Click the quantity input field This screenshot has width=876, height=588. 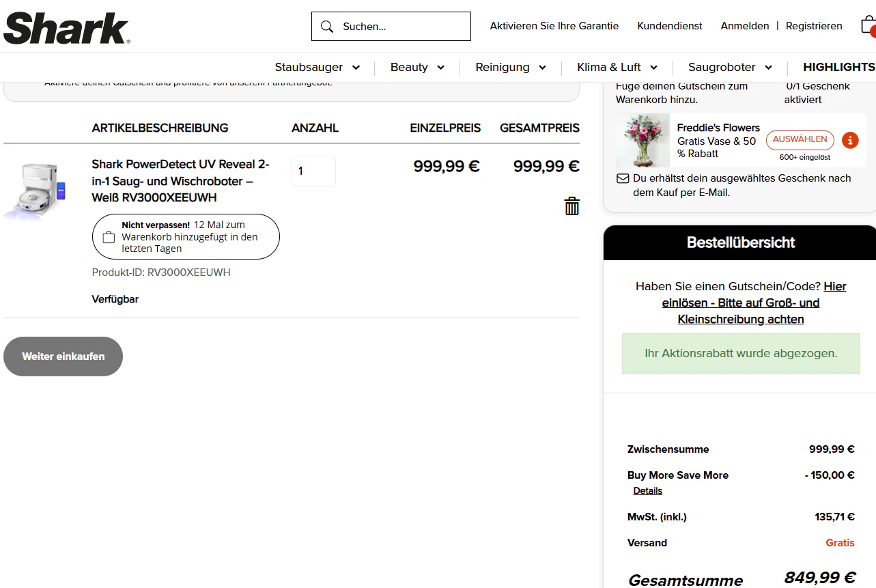(x=313, y=171)
